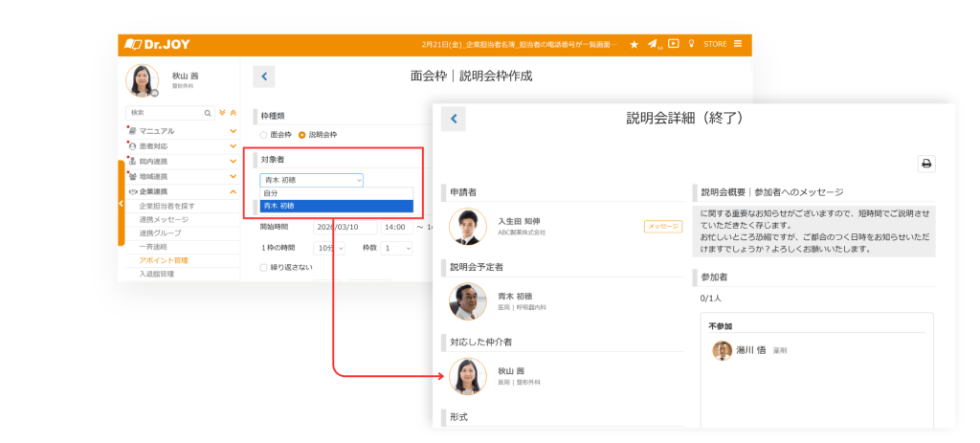Go back from the 面会枠 creation page

click(x=265, y=78)
